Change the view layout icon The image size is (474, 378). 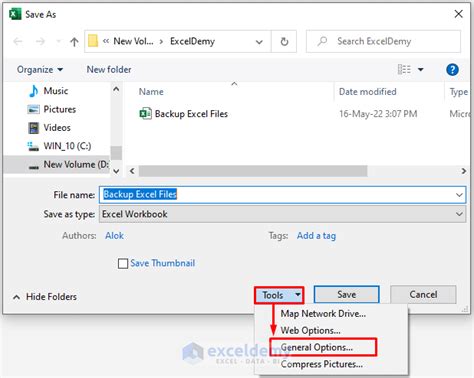pyautogui.click(x=404, y=69)
